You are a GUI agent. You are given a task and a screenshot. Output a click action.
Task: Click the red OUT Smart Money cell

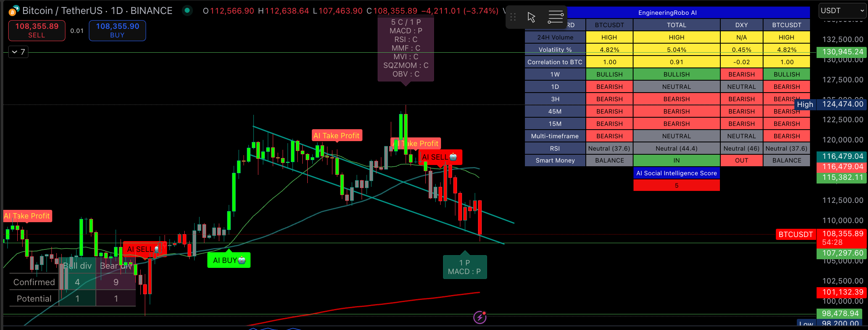[x=742, y=160]
